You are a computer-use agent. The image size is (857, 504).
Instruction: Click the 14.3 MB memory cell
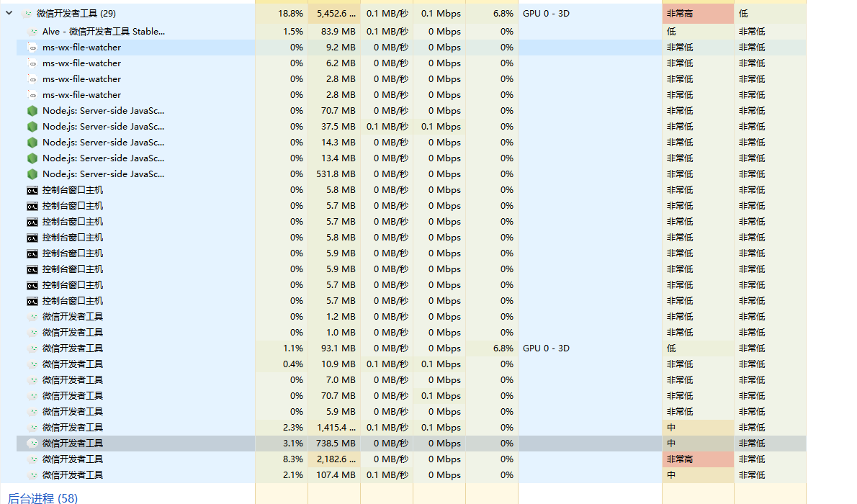click(334, 143)
